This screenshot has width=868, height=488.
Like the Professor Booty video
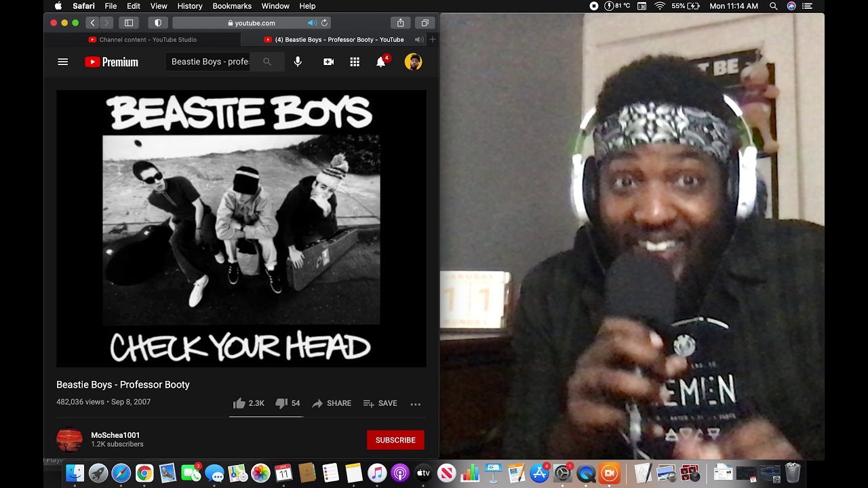[249, 403]
